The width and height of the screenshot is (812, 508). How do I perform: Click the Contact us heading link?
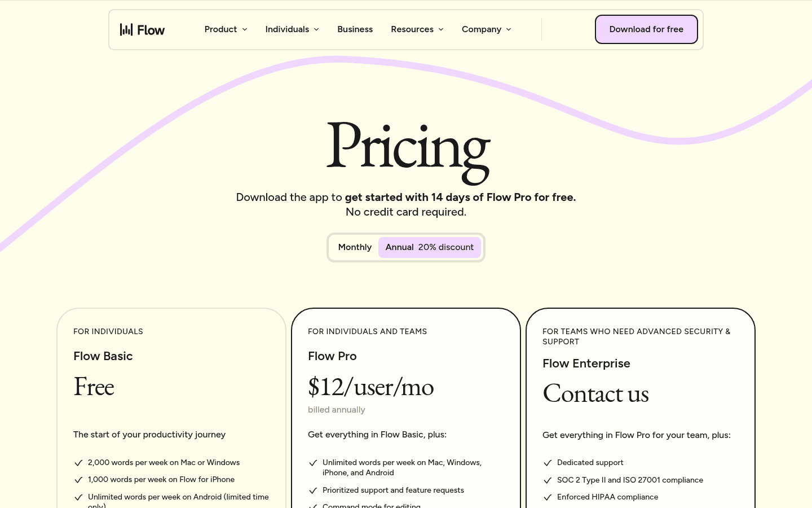pyautogui.click(x=595, y=393)
